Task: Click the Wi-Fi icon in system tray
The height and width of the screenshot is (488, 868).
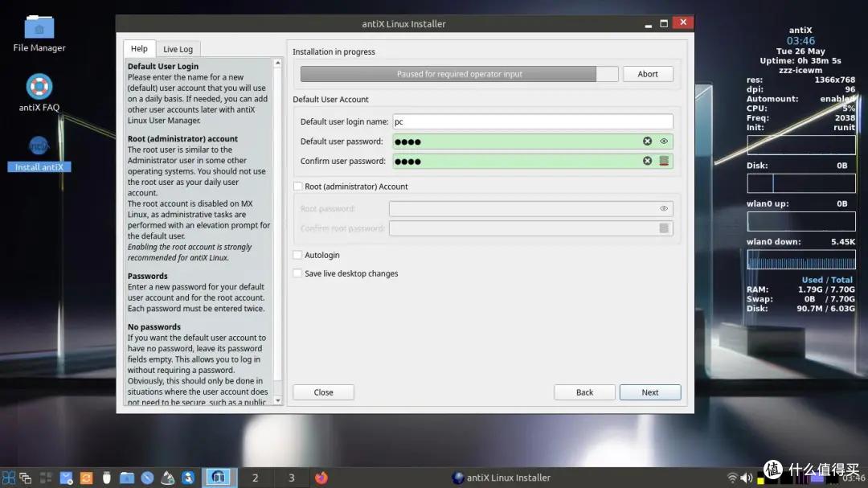Action: tap(732, 478)
